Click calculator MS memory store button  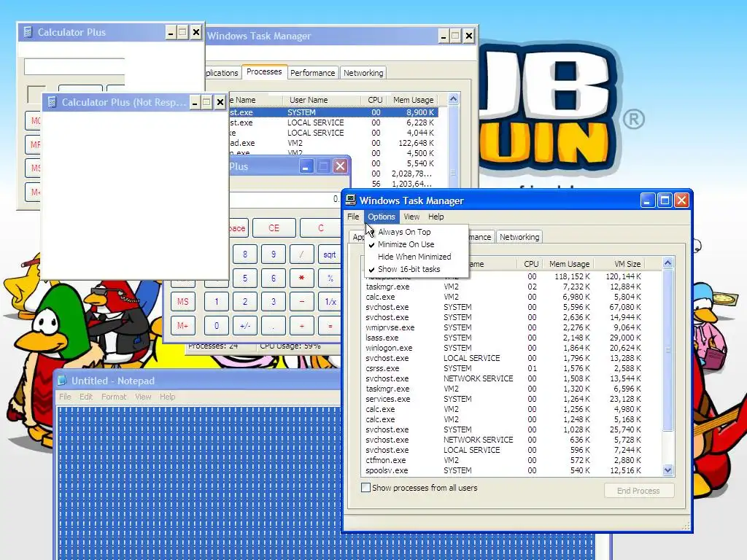[183, 301]
